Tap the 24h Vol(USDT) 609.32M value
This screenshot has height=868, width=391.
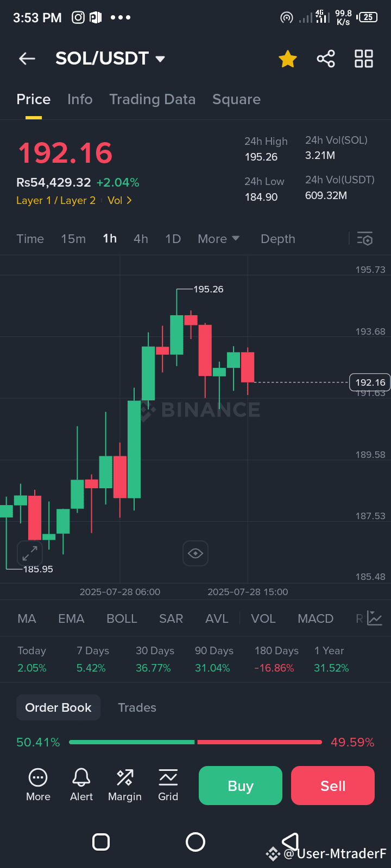(x=326, y=195)
